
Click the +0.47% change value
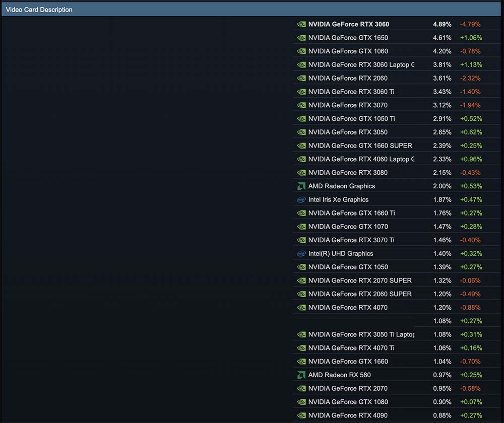pos(471,200)
